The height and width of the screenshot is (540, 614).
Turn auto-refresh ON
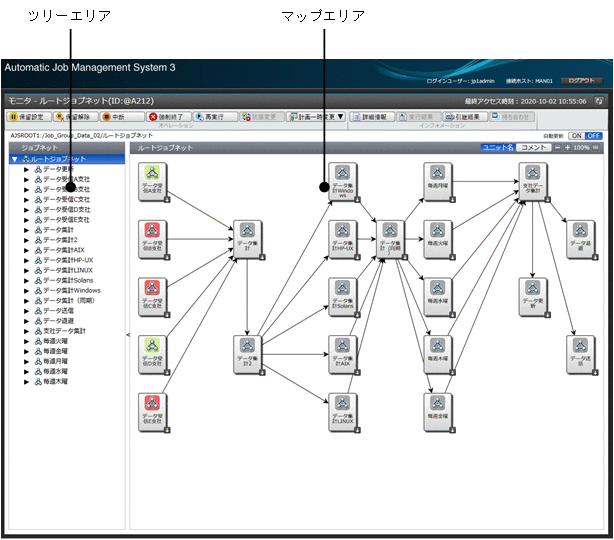click(x=577, y=135)
